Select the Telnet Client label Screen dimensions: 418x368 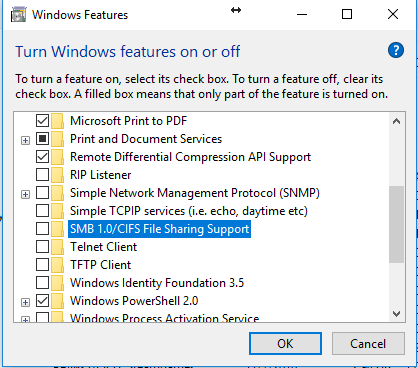click(x=104, y=247)
